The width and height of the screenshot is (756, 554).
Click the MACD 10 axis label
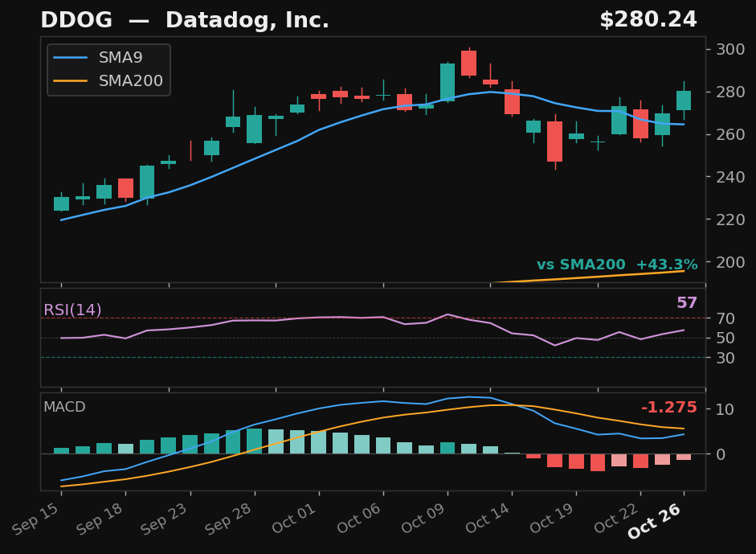tap(725, 409)
